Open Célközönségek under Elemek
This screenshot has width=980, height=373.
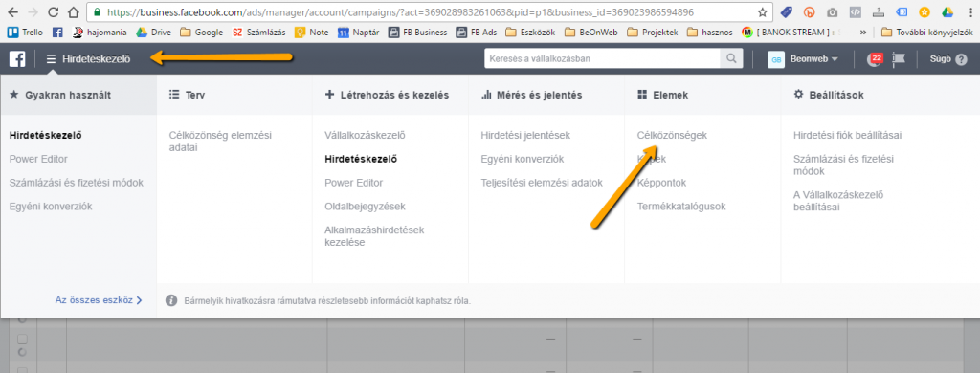pos(672,135)
